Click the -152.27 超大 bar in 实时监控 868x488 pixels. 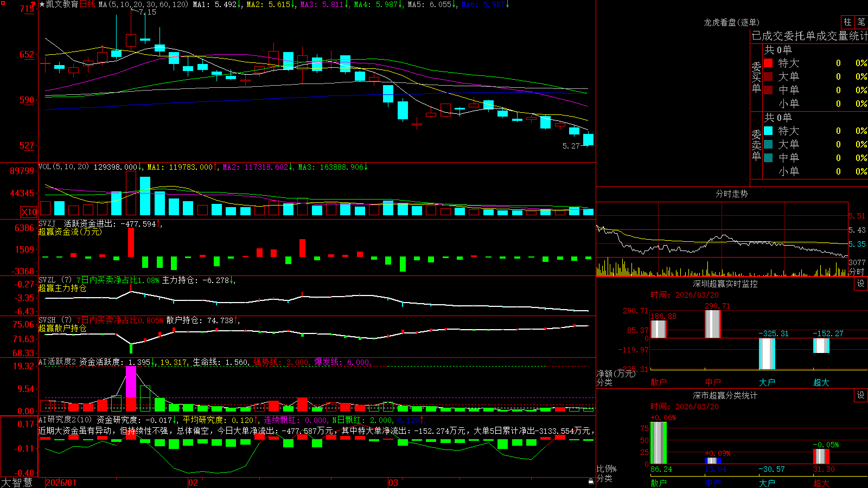tap(821, 345)
